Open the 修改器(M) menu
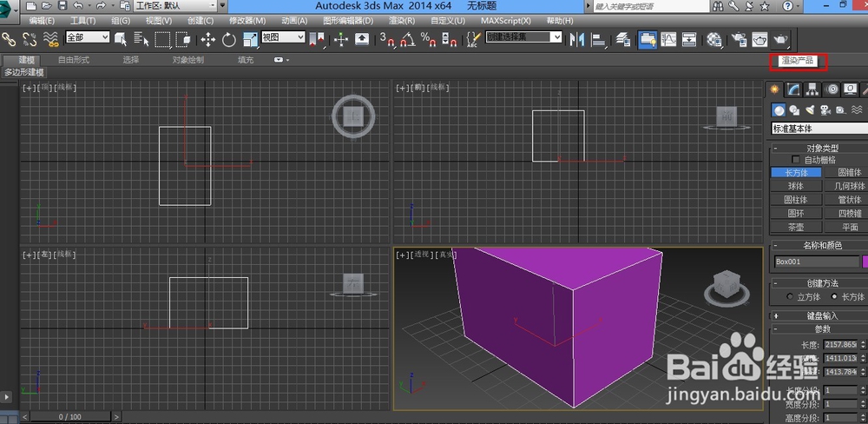 click(x=247, y=21)
